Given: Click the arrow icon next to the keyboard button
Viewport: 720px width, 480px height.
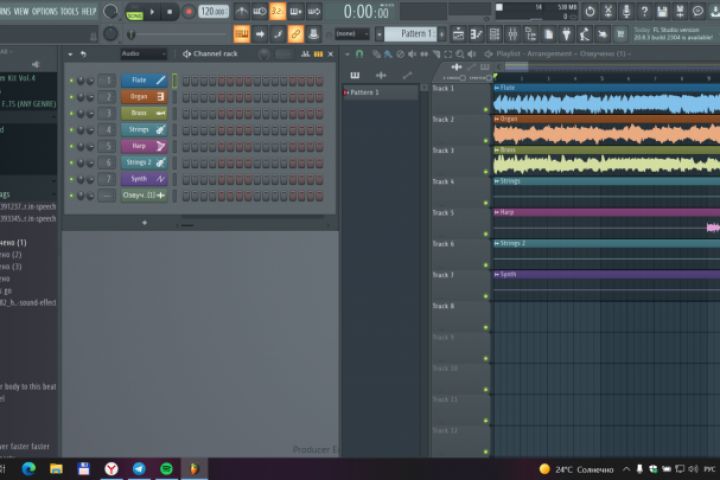Looking at the screenshot, I should (259, 34).
